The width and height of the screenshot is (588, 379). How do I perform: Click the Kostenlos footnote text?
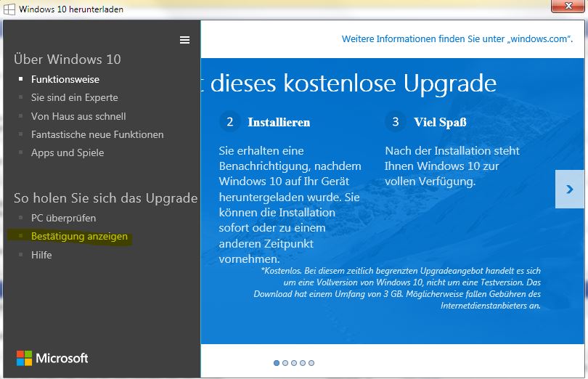tap(397, 288)
